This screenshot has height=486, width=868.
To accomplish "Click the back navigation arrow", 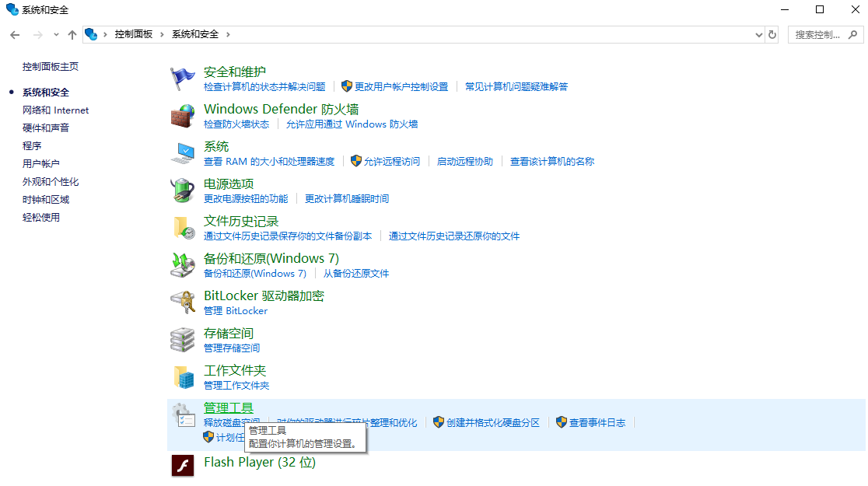I will [15, 34].
